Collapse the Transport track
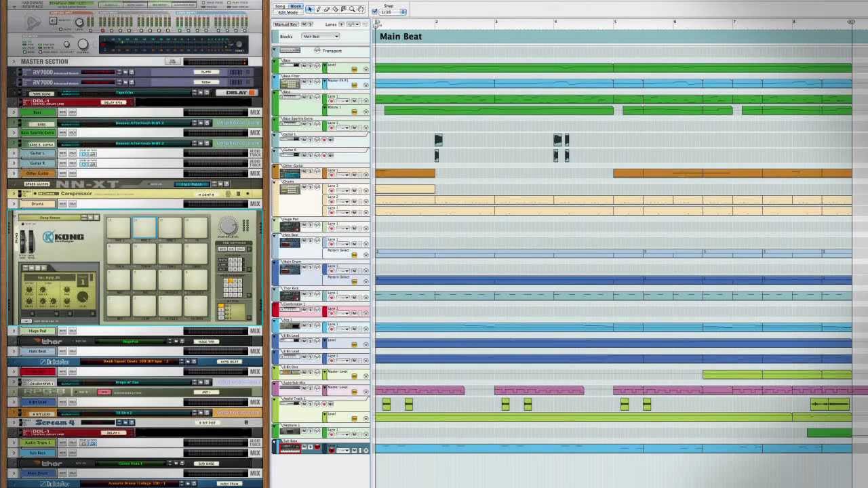Viewport: 868px width, 488px height. [x=274, y=49]
